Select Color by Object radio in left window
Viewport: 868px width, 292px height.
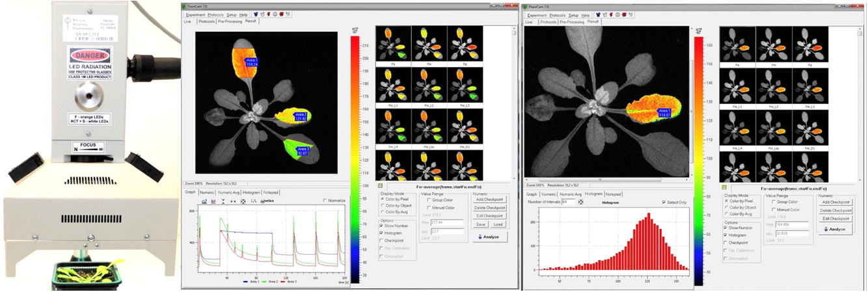pyautogui.click(x=381, y=206)
